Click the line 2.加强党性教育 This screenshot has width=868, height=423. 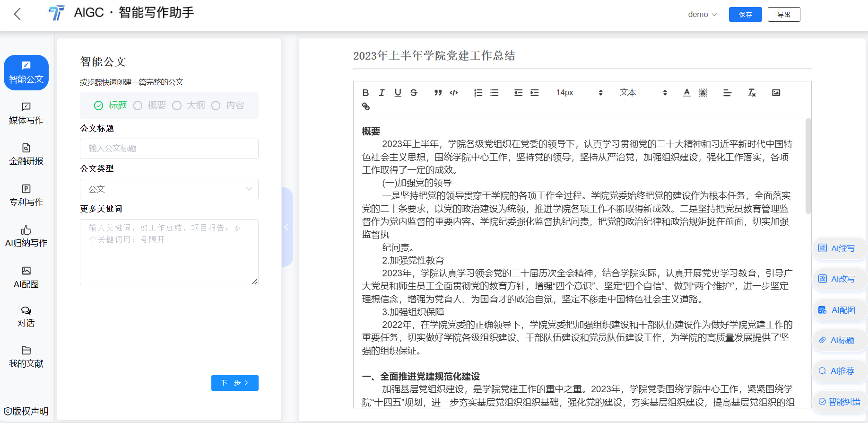click(x=413, y=260)
